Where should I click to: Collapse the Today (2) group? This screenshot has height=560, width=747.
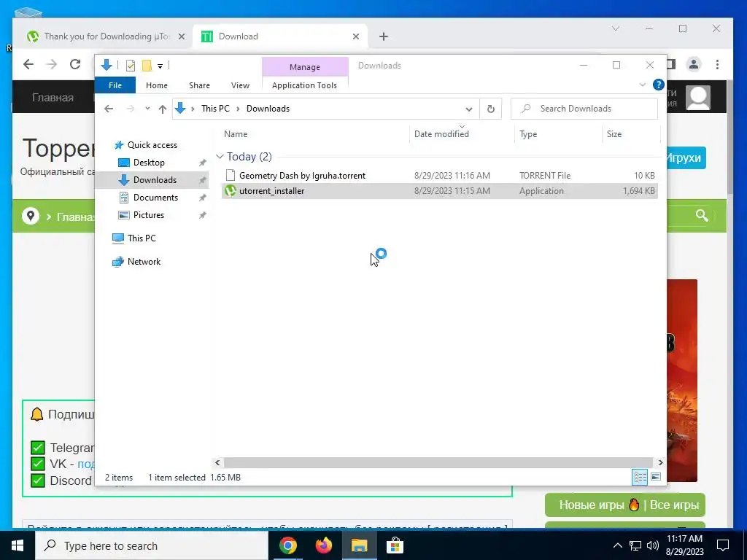pyautogui.click(x=220, y=157)
